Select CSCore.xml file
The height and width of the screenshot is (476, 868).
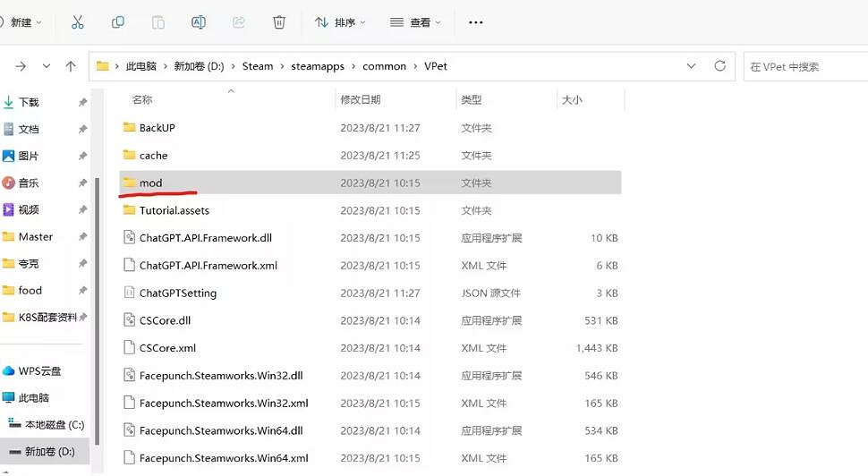(370, 348)
